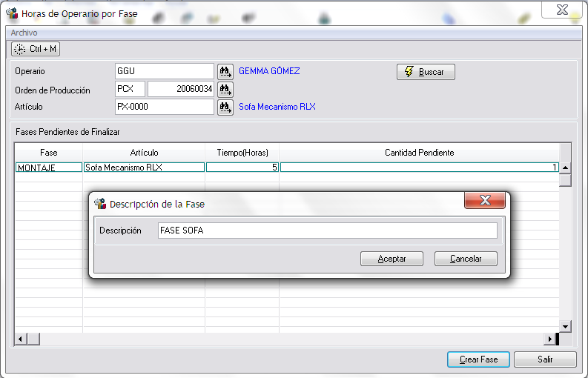Click into the Artículo field containing PX-0000
This screenshot has width=588, height=378.
[x=165, y=107]
